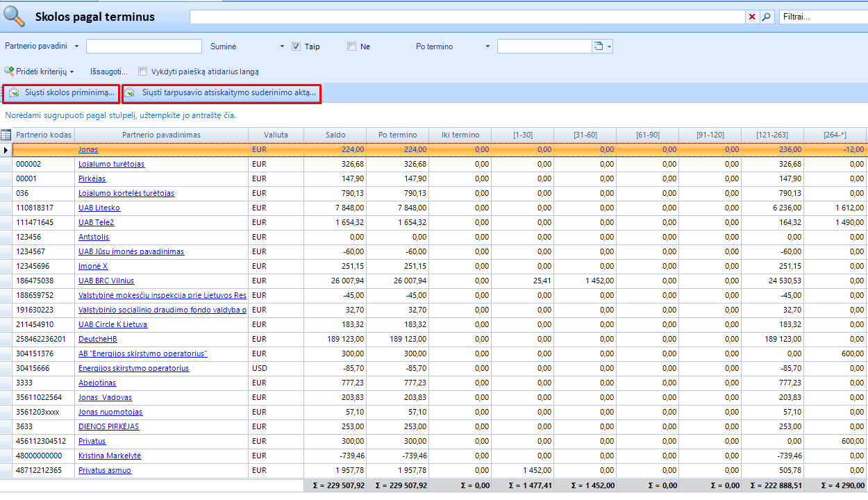Expand the Partnerio pavadini field selector
This screenshot has width=868, height=500.
tap(76, 46)
